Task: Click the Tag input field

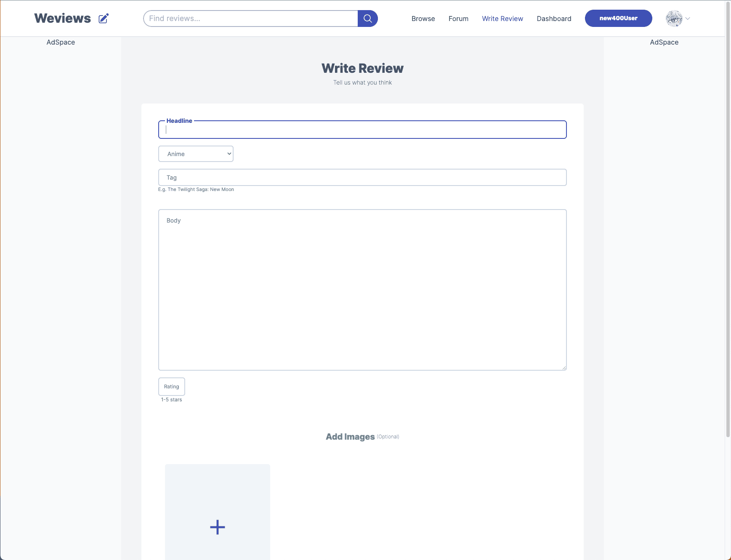Action: pyautogui.click(x=362, y=178)
